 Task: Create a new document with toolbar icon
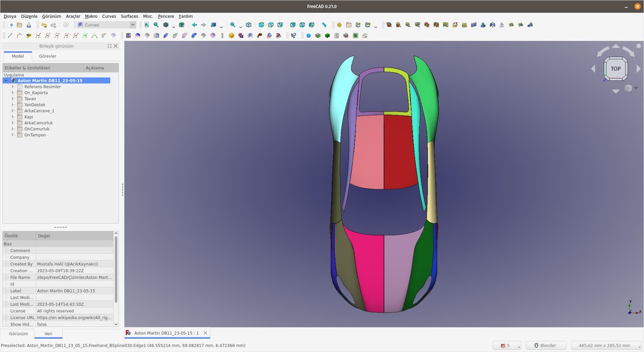click(10, 25)
